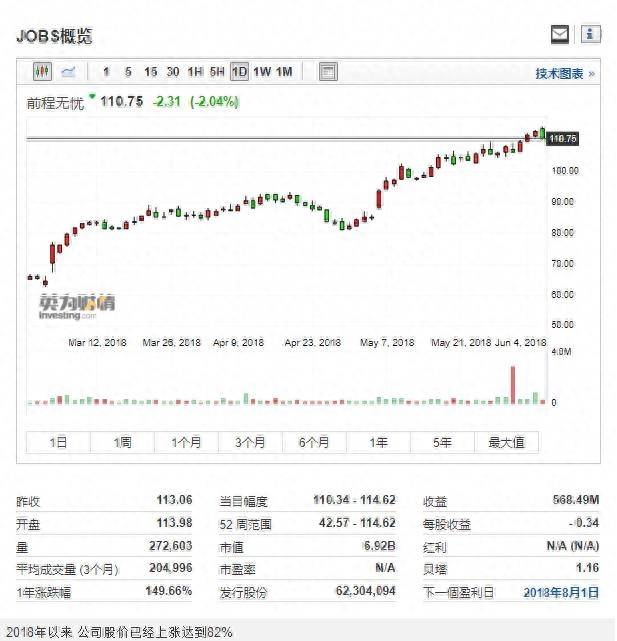The width and height of the screenshot is (617, 641).
Task: Choose the 1H interval
Action: tap(195, 72)
